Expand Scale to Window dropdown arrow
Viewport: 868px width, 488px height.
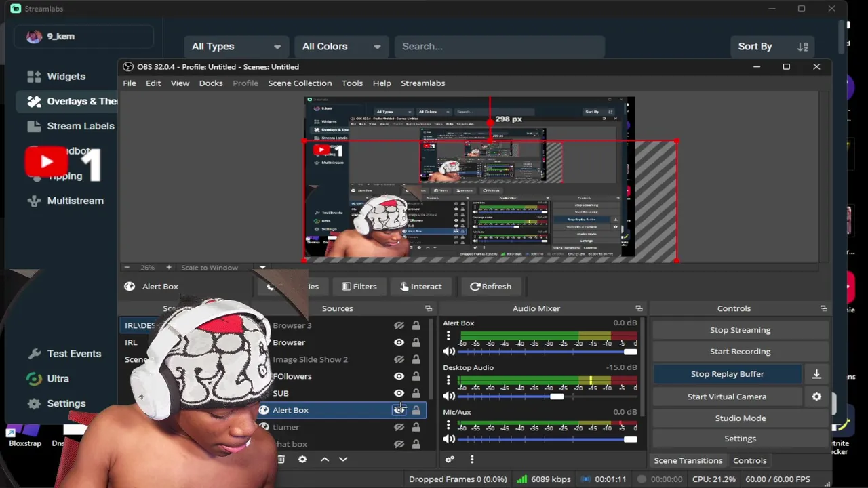[x=262, y=268]
